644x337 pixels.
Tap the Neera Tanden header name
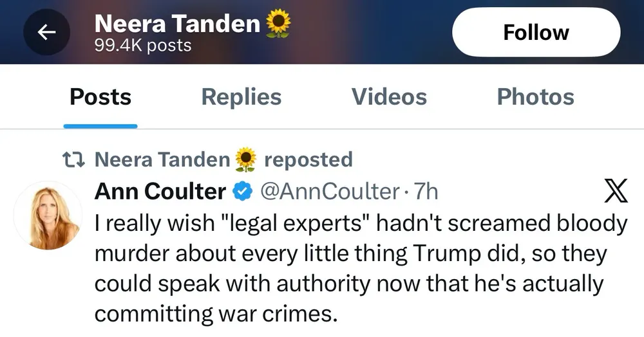pyautogui.click(x=177, y=24)
